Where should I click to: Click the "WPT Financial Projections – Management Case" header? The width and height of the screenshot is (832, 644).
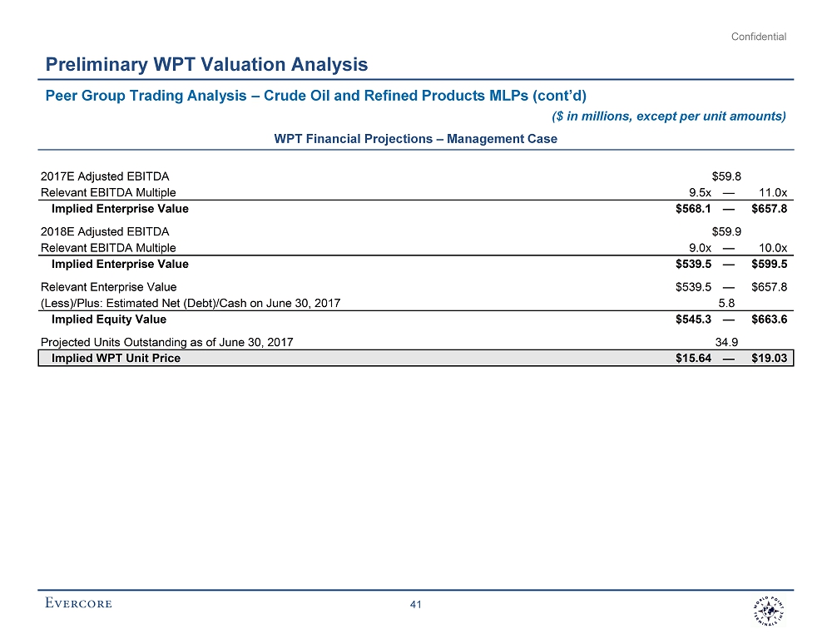(415, 139)
